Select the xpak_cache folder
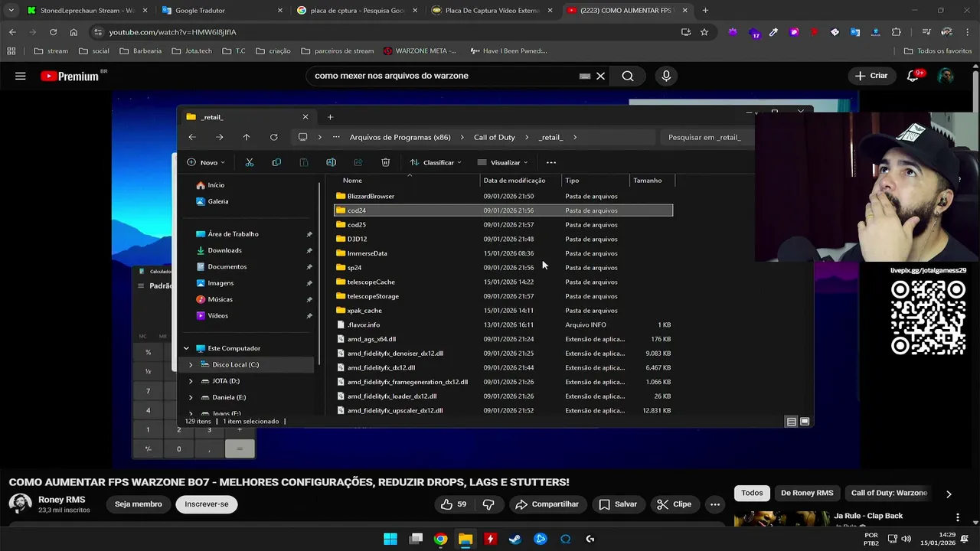Viewport: 980px width, 551px height. pos(503,311)
